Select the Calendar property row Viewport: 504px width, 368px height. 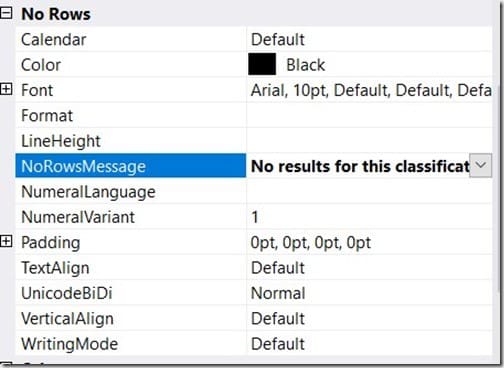pyautogui.click(x=254, y=39)
